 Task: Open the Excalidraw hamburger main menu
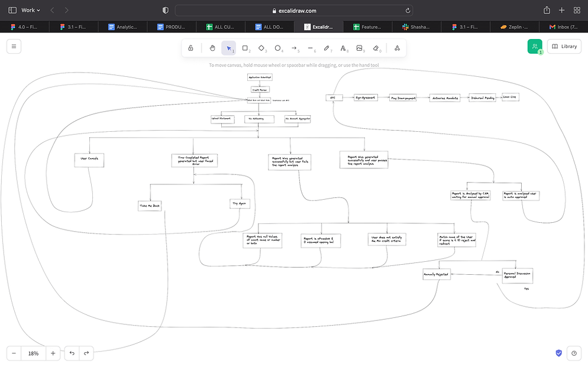click(x=14, y=47)
